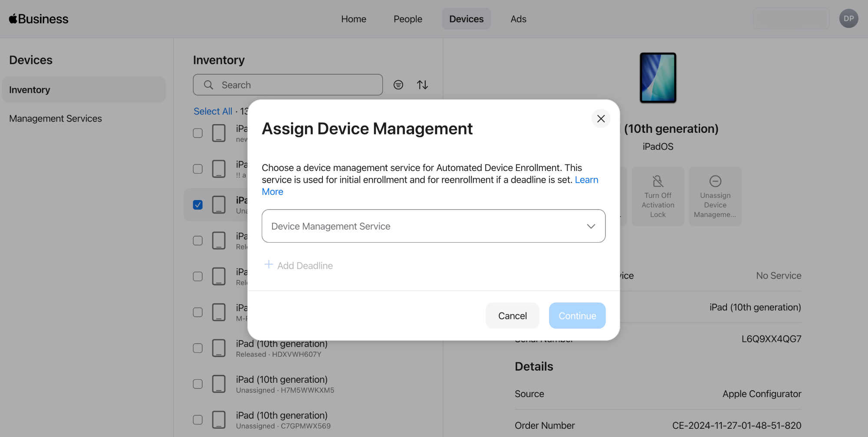Open the Learn More link
This screenshot has height=437, width=868.
click(586, 180)
